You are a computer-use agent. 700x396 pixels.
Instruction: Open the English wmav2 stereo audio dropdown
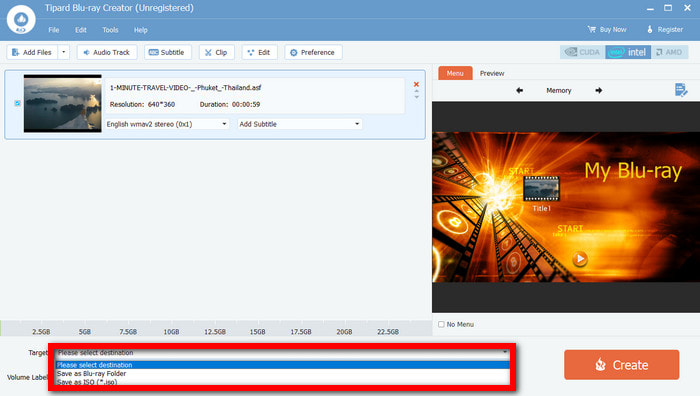click(167, 124)
